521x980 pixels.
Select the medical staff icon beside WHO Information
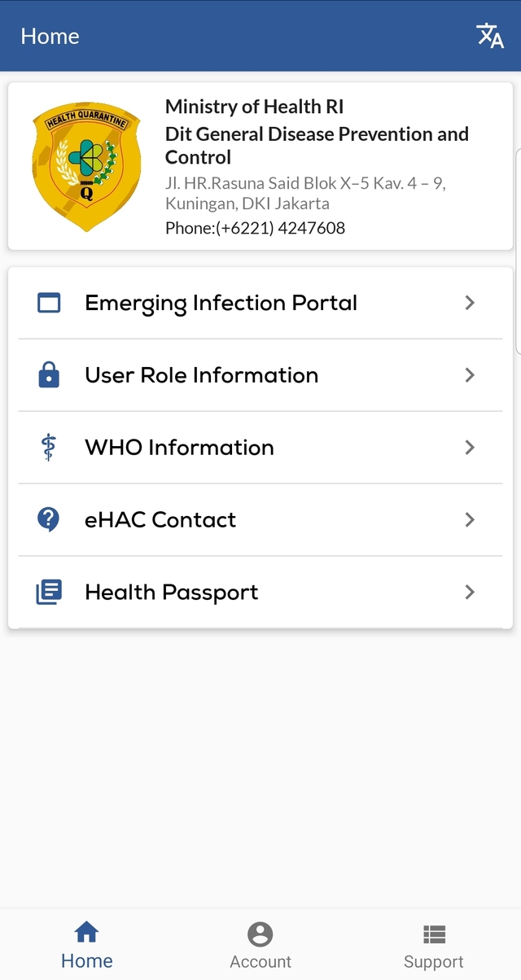point(49,448)
